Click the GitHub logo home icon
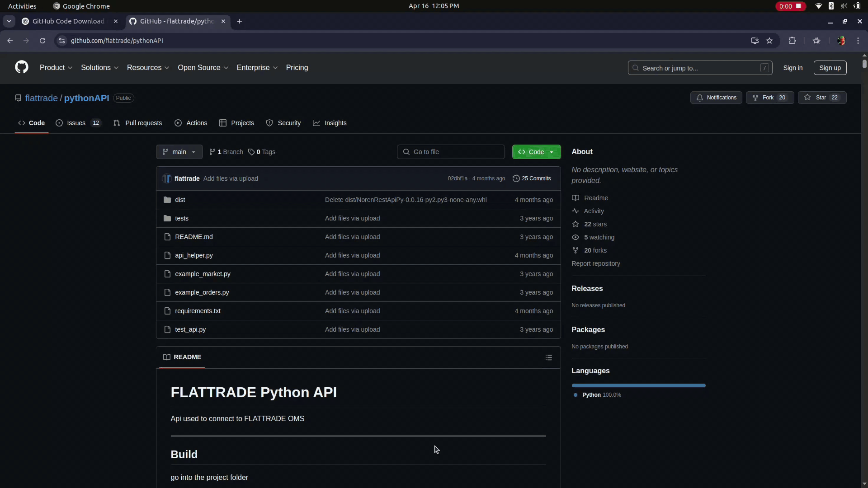The image size is (868, 488). point(22,67)
